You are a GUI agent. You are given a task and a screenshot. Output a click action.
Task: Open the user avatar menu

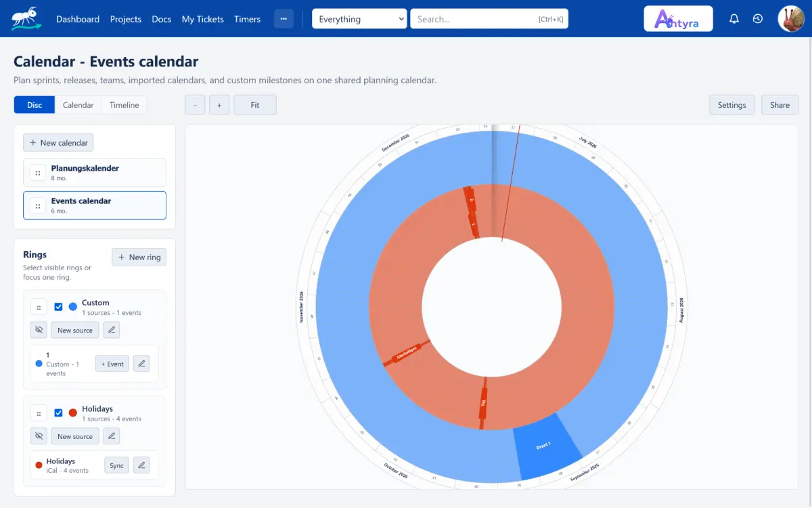(790, 19)
